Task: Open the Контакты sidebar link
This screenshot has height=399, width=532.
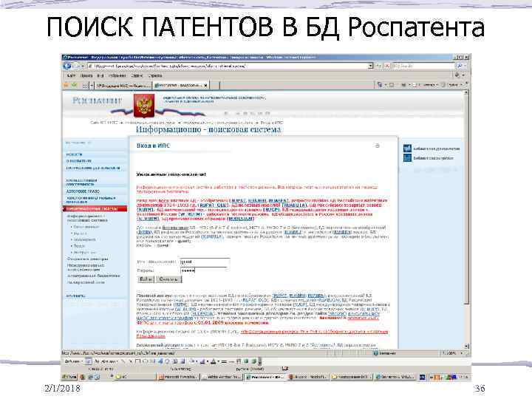Action: pos(75,296)
